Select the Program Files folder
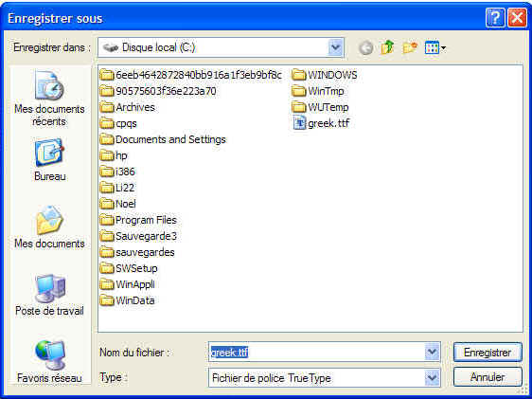Image resolution: width=532 pixels, height=399 pixels. coord(139,220)
